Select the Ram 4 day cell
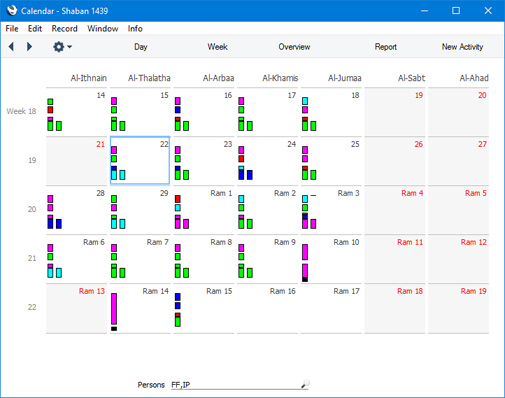Viewport: 505px width, 398px height. [x=395, y=209]
